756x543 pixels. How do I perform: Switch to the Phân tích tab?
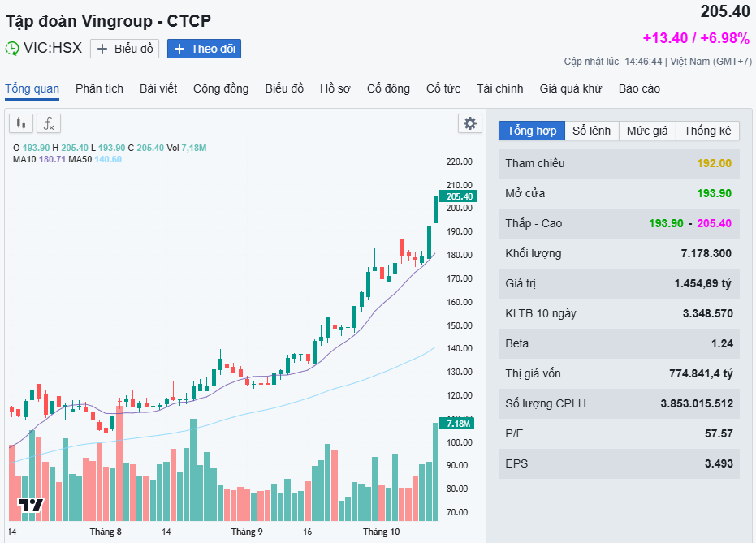point(99,88)
